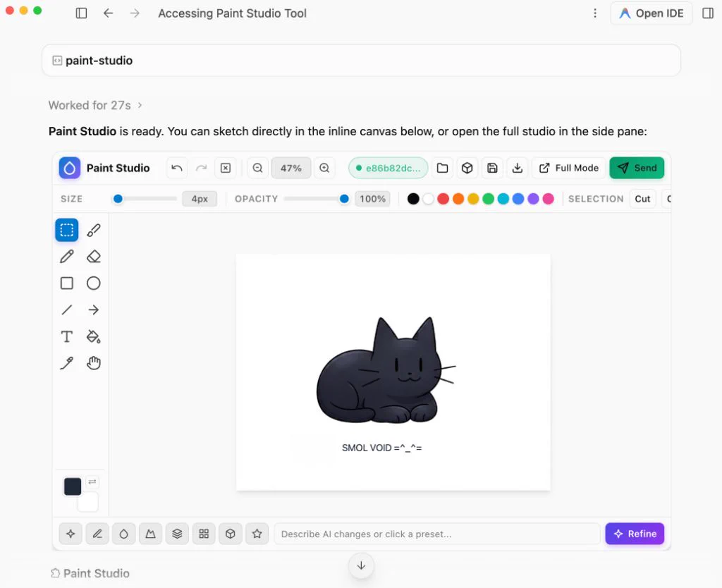Viewport: 722px width, 588px height.
Task: Select the rectangular marquee selection tool
Action: [x=67, y=230]
